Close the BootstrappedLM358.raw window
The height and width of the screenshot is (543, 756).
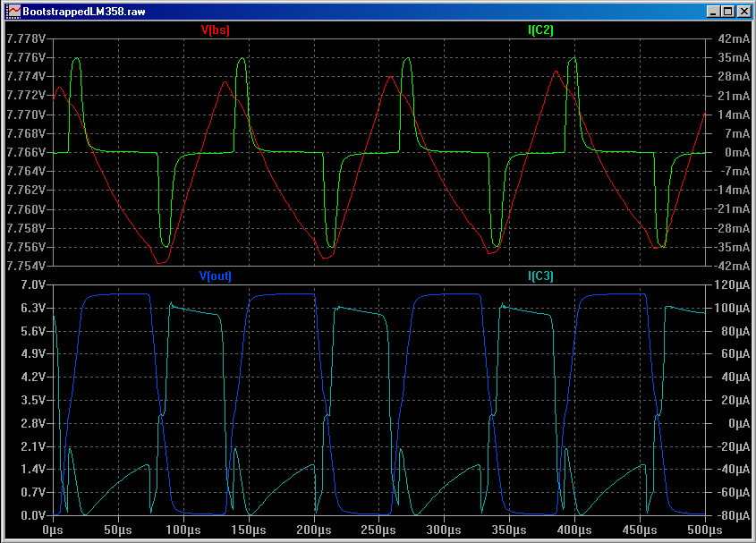pos(743,11)
